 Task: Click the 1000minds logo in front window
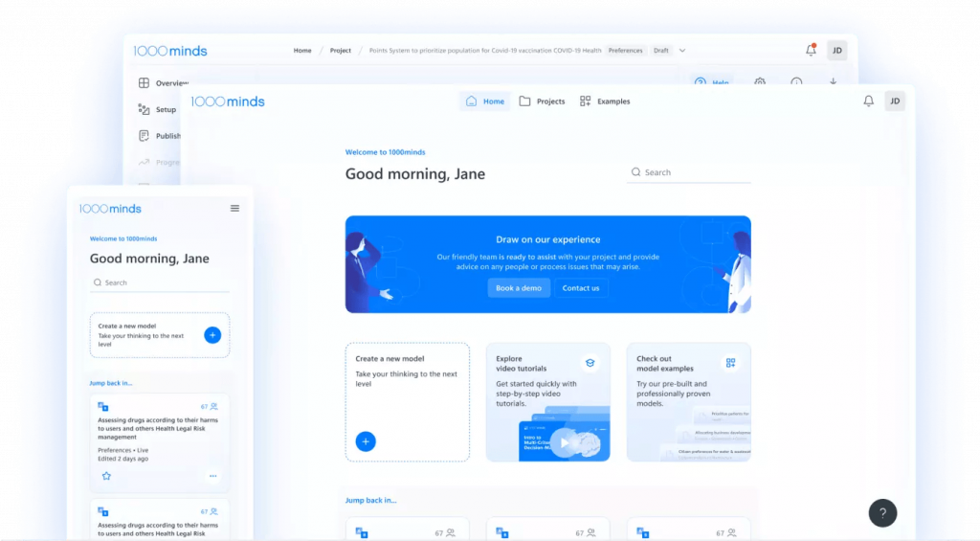(x=228, y=101)
